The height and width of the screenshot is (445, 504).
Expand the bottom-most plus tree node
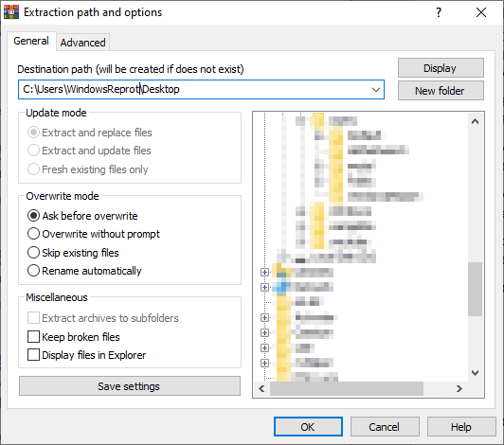(264, 363)
